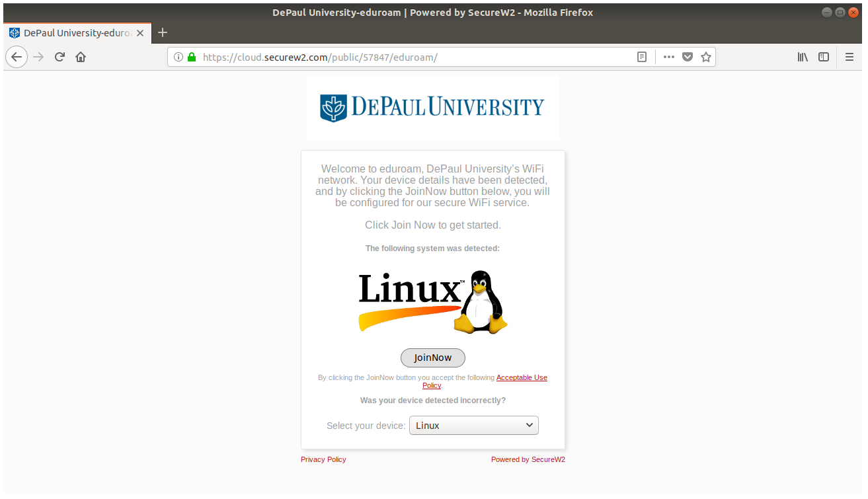Reload the current page
This screenshot has height=499, width=868.
pyautogui.click(x=59, y=57)
